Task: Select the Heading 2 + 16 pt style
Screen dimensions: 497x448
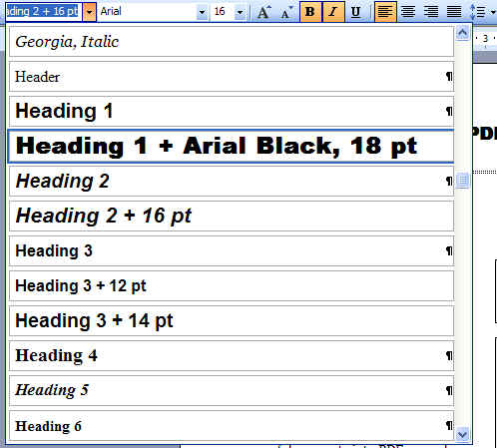Action: pos(232,216)
